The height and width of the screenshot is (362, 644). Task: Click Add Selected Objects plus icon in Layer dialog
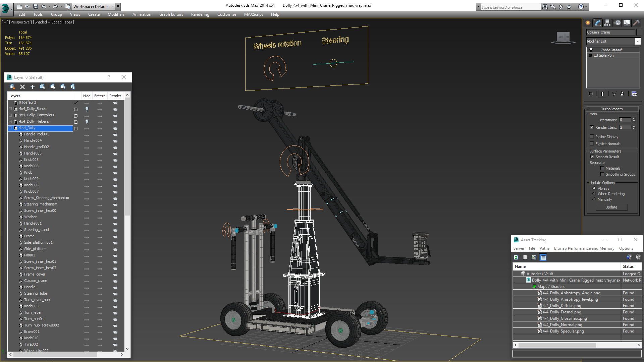click(33, 87)
